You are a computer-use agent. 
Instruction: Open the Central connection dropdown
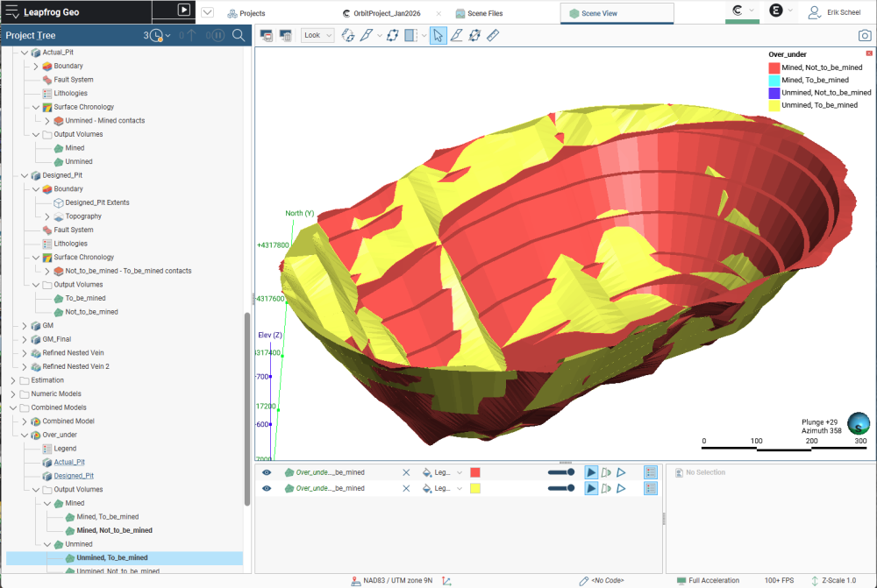[x=743, y=11]
